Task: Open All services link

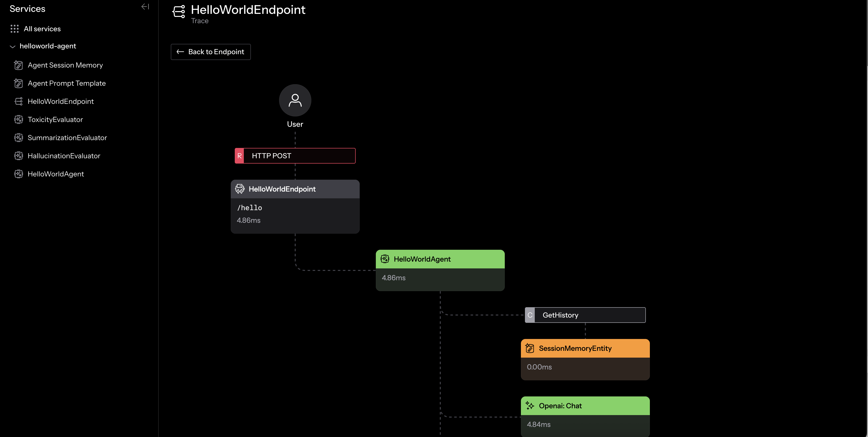Action: pyautogui.click(x=42, y=29)
